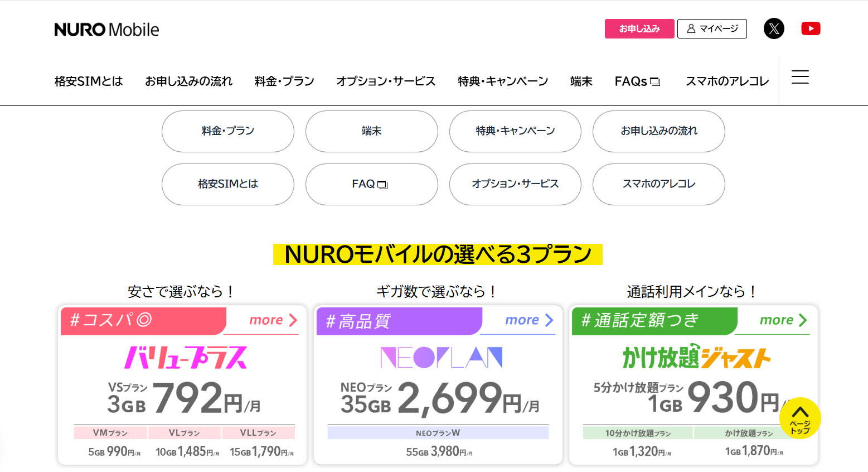Click the VSプラン 3GB 792円 price
The height and width of the screenshot is (472, 868).
[184, 398]
